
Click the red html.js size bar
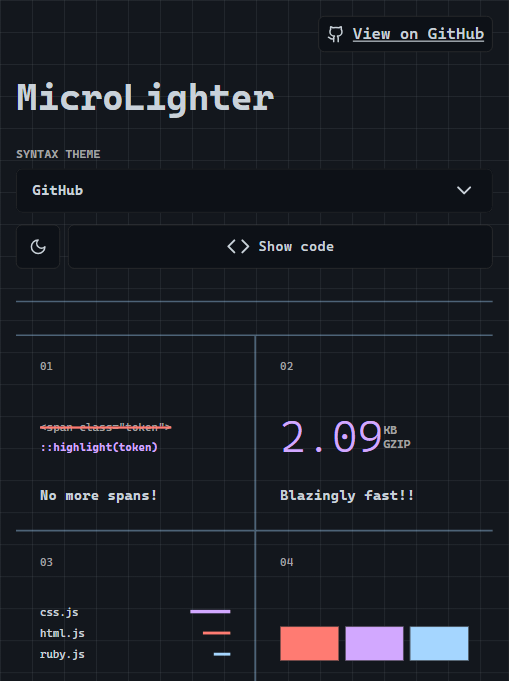pyautogui.click(x=216, y=633)
